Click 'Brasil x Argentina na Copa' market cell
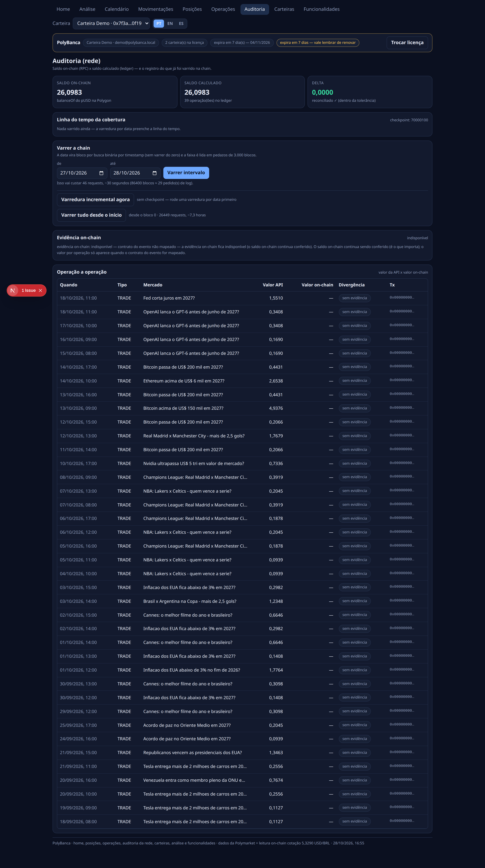The image size is (485, 868). point(190,601)
